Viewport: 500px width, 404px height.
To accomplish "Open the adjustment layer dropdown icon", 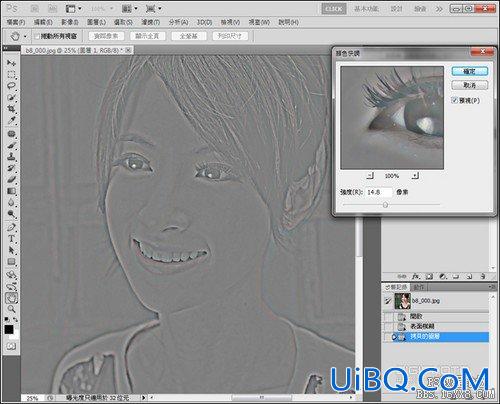I will [443, 276].
